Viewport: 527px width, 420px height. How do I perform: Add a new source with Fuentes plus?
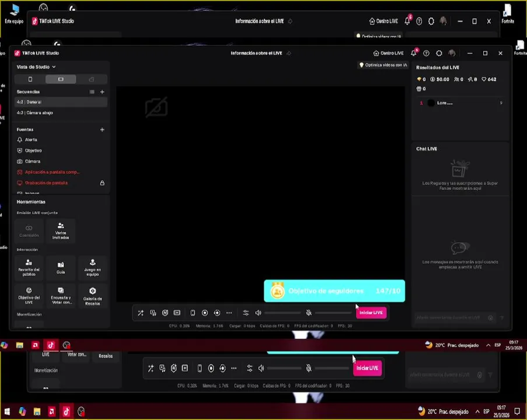pyautogui.click(x=102, y=129)
